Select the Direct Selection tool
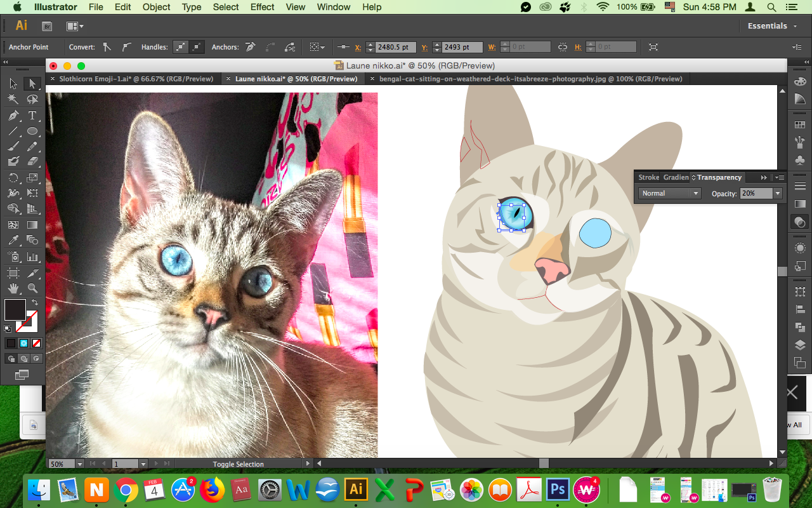This screenshot has height=508, width=812. [x=32, y=84]
